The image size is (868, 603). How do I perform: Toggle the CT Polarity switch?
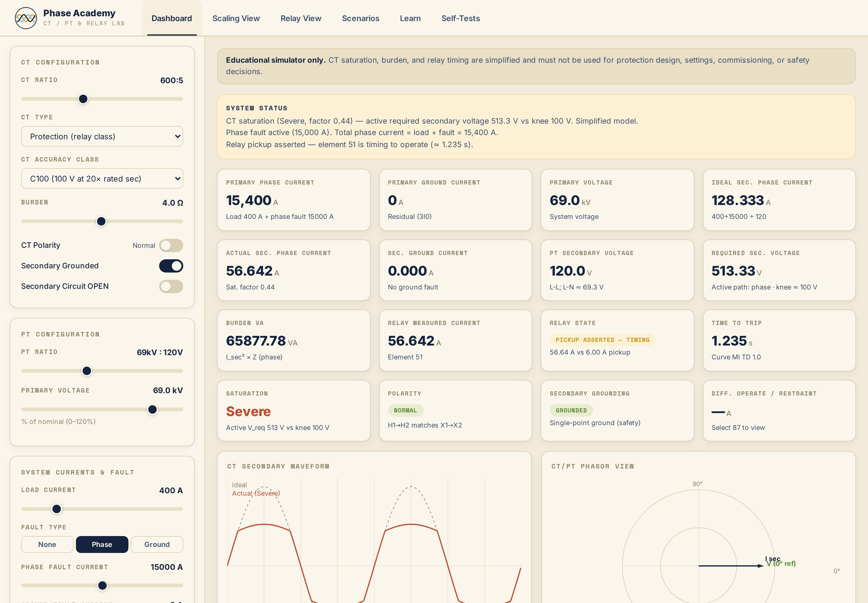point(171,246)
